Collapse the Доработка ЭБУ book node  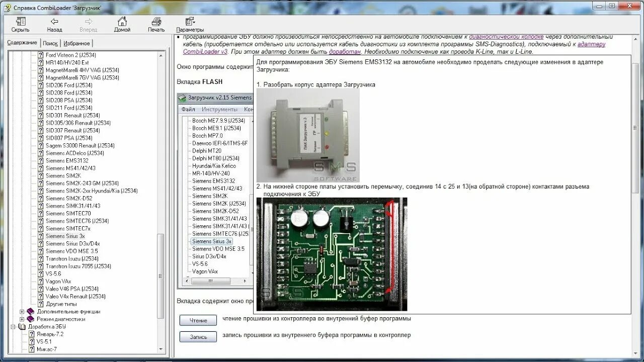pyautogui.click(x=13, y=326)
